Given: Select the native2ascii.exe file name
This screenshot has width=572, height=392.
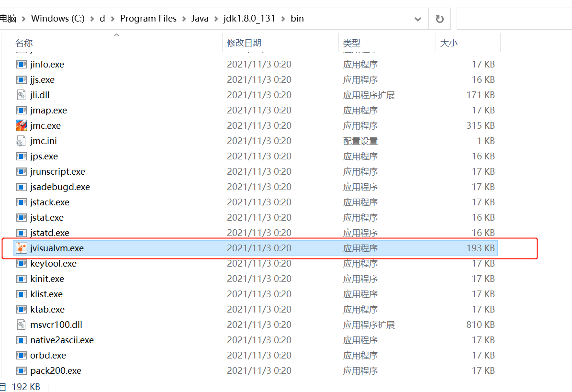Looking at the screenshot, I should coord(62,340).
